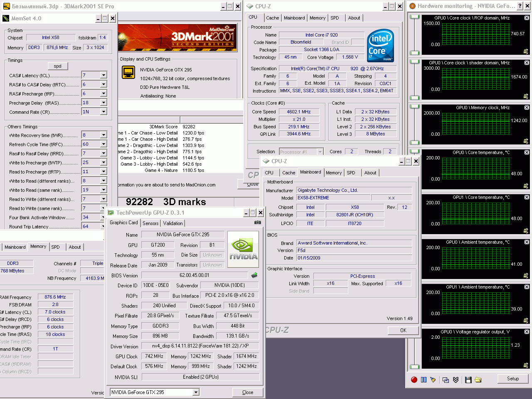Click the double chevron down icon in monitoring toolbar
532x399 pixels.
coord(456,379)
